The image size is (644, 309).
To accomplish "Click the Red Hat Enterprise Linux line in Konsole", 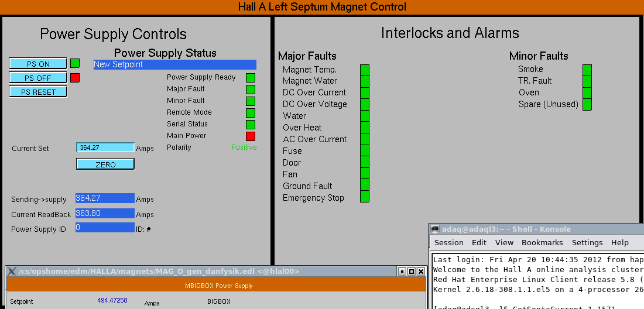I will pos(539,280).
